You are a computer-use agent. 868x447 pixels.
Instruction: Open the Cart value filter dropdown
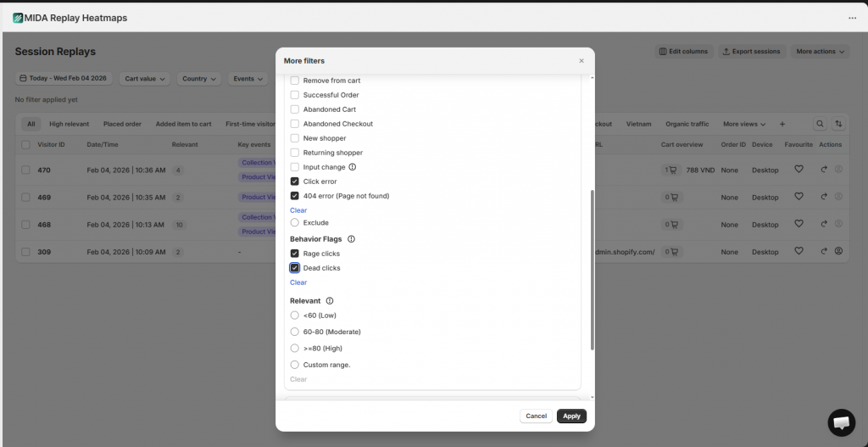(x=147, y=79)
